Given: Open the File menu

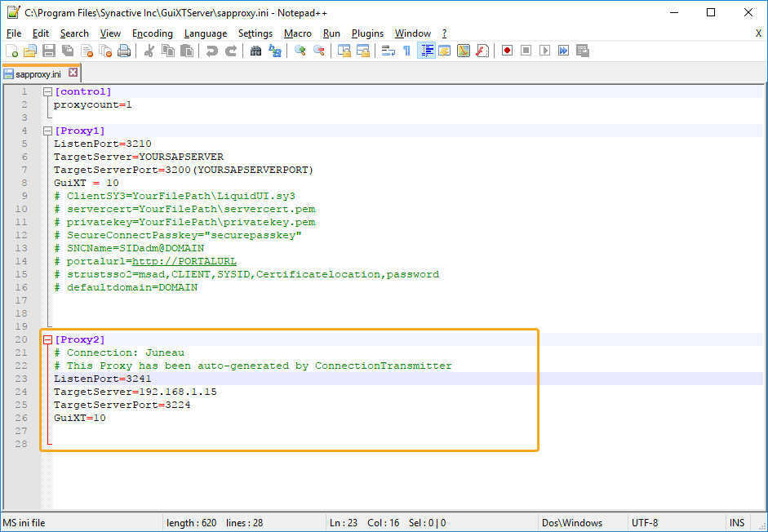Looking at the screenshot, I should [x=14, y=33].
